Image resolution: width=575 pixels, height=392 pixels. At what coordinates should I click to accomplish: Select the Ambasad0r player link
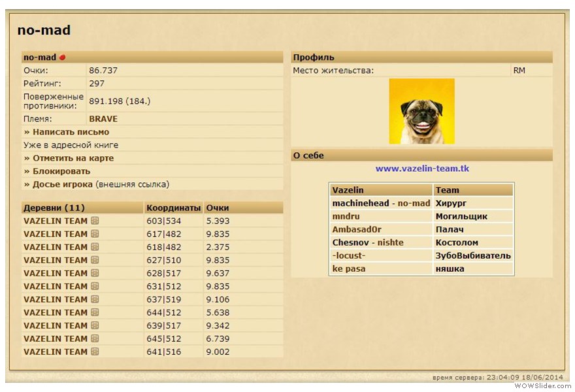pyautogui.click(x=356, y=229)
